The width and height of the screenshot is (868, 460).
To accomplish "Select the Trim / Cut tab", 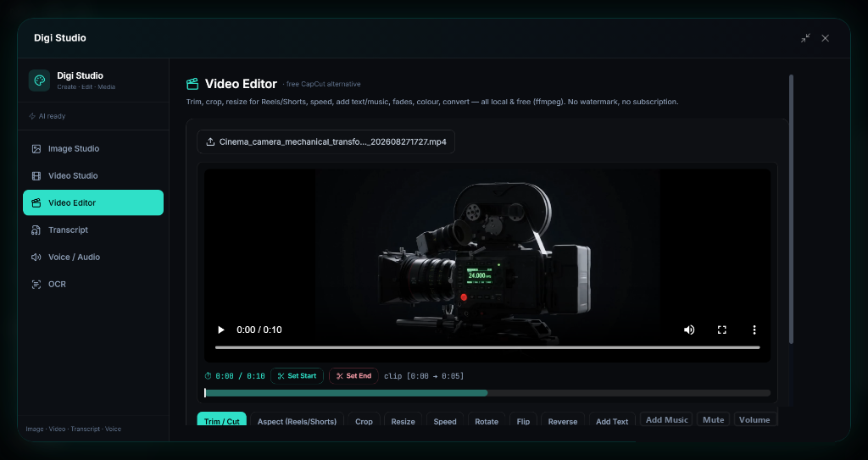I will (x=221, y=419).
